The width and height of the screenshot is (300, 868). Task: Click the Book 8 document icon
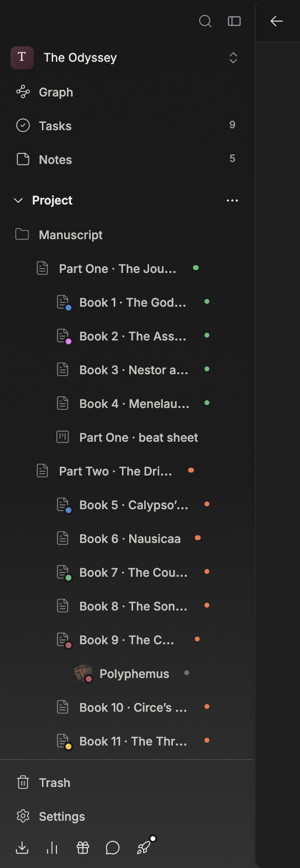(x=63, y=606)
